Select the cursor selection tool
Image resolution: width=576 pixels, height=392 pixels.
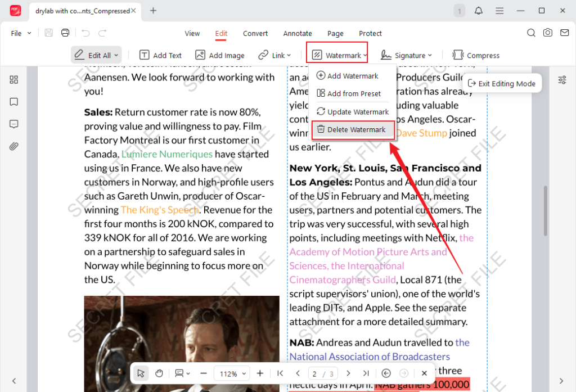tap(140, 373)
